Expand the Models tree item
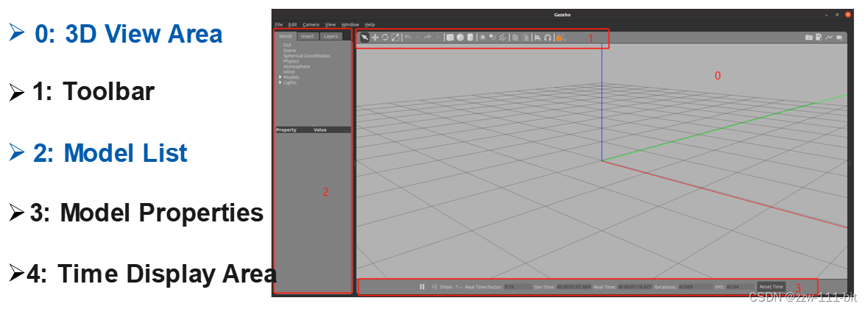This screenshot has height=309, width=868. click(280, 77)
